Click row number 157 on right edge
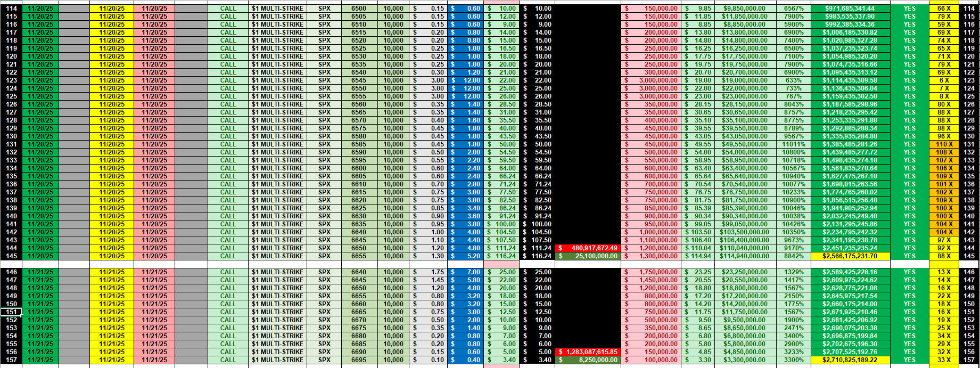 (x=969, y=360)
